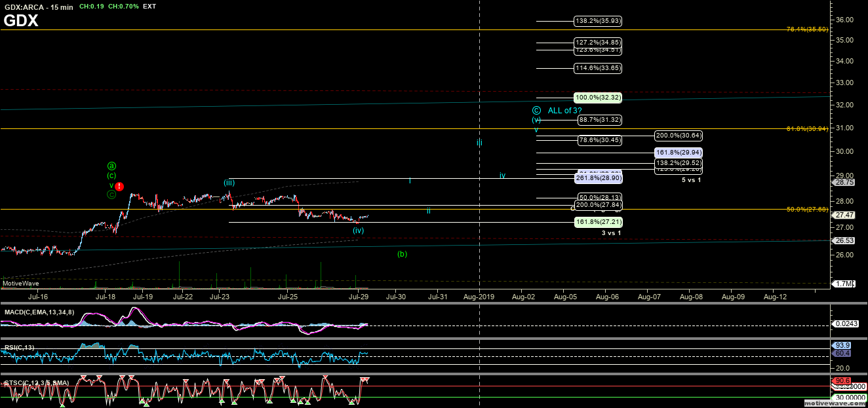Click the MACD value 0.0243 tag
Viewport: 868px width, 408px height.
pos(845,324)
